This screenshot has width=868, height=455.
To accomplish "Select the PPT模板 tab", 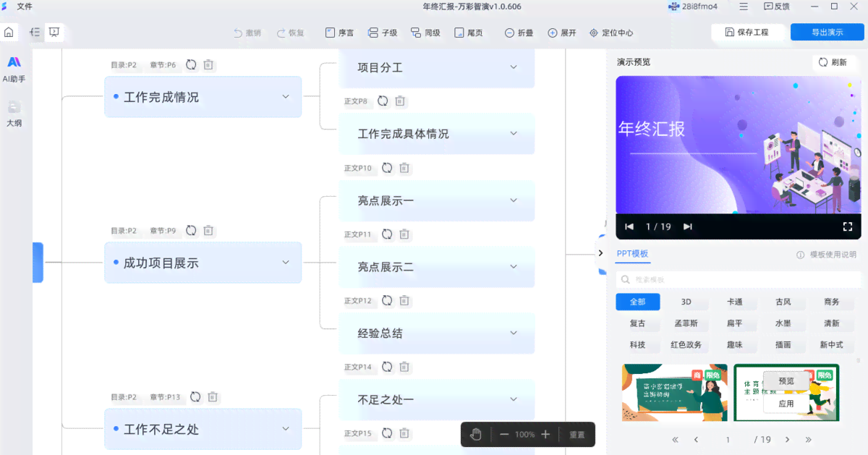I will (632, 254).
